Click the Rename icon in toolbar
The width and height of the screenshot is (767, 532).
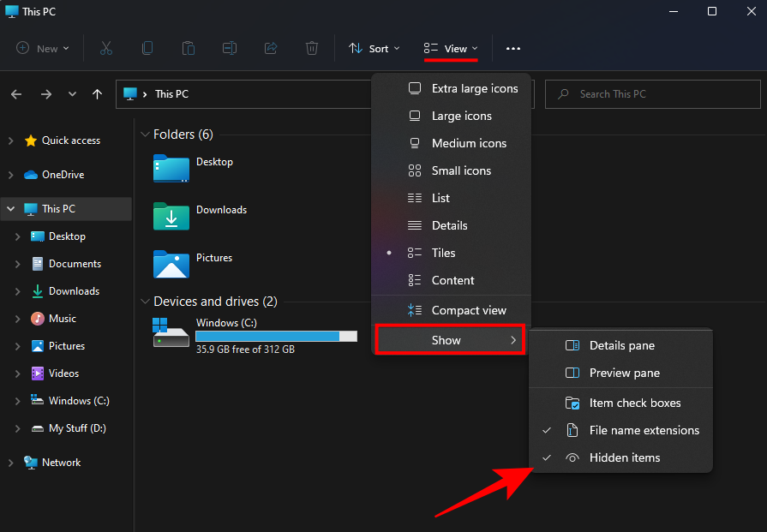(x=230, y=49)
